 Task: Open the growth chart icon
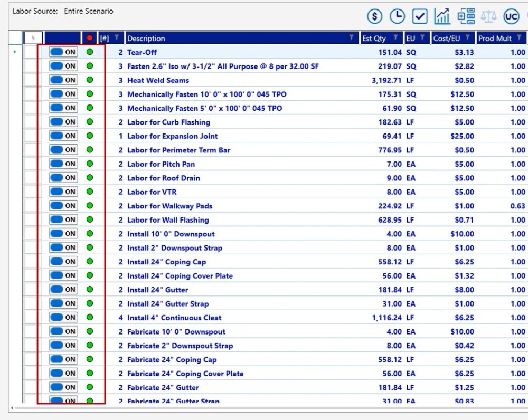[x=442, y=17]
